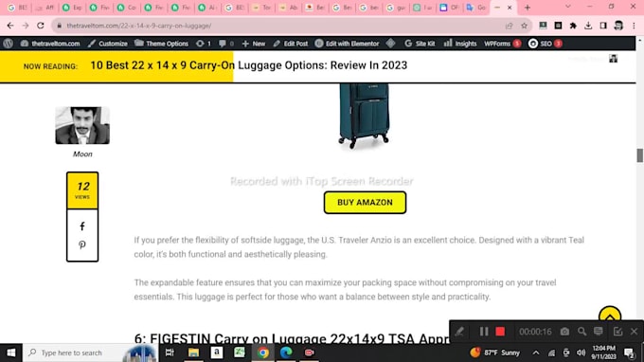The height and width of the screenshot is (362, 644).
Task: Reload the page
Action: click(x=40, y=26)
